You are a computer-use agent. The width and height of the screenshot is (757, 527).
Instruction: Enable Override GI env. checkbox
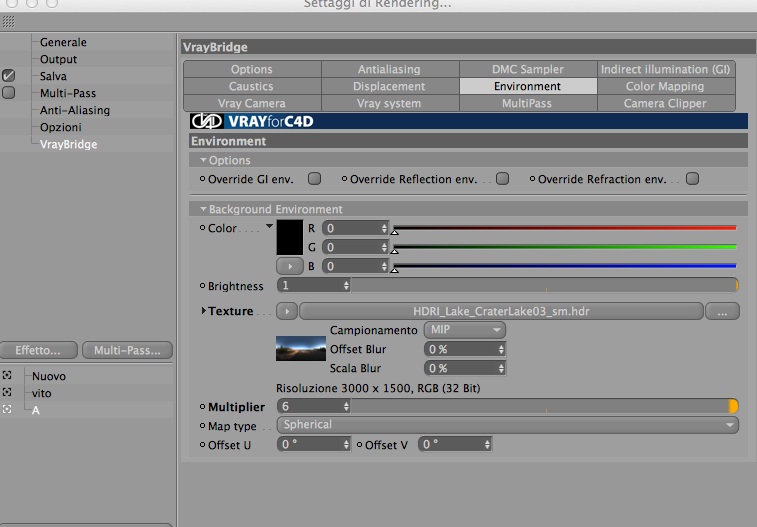[x=314, y=179]
